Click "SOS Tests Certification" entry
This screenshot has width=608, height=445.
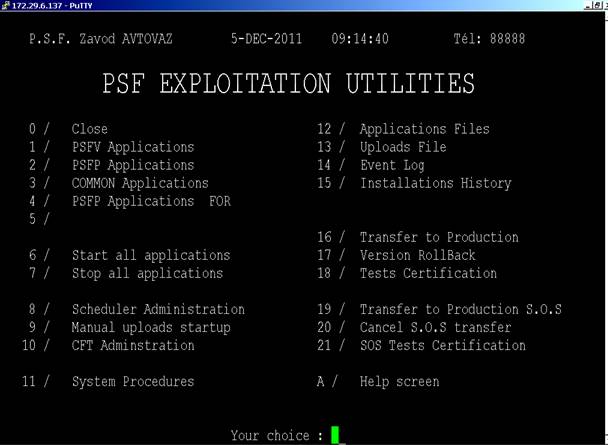(x=443, y=345)
